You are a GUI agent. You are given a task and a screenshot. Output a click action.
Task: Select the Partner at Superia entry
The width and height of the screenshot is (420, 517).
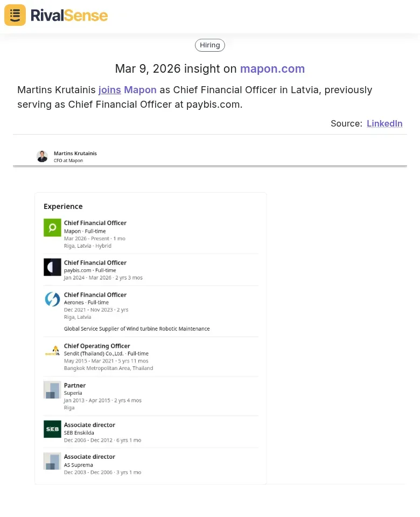(75, 385)
